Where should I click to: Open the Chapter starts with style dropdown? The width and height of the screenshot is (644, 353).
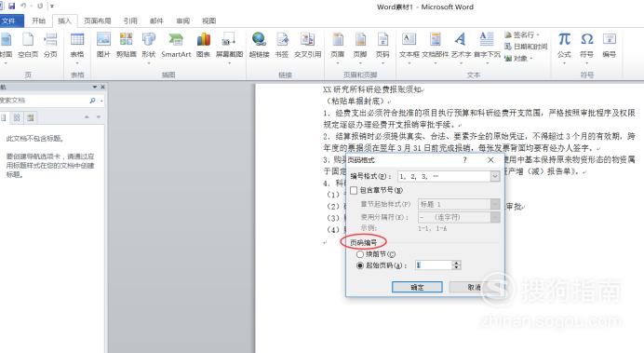click(495, 204)
